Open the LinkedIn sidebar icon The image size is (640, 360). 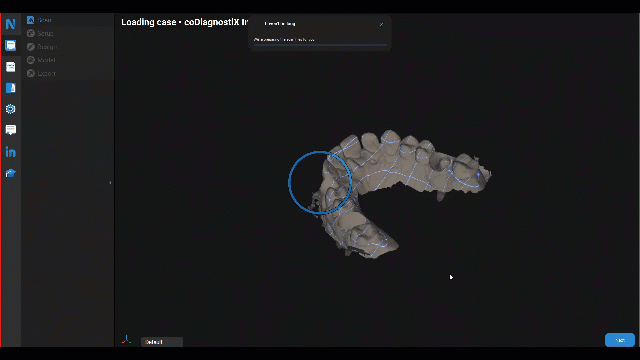[x=11, y=152]
